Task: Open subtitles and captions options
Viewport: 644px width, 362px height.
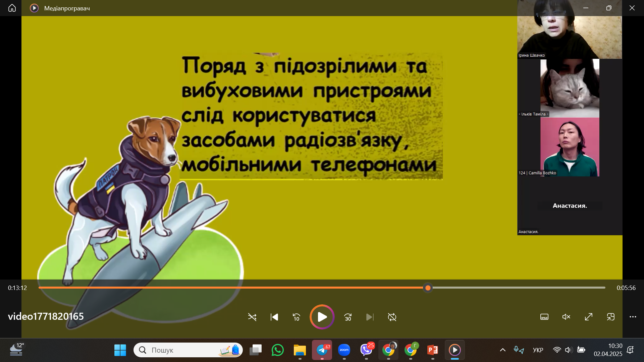Action: coord(544,317)
